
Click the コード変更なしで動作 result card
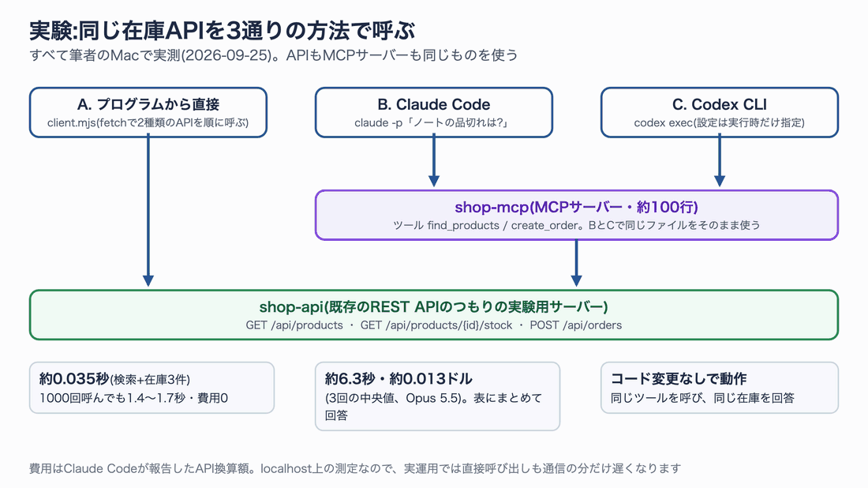720,388
